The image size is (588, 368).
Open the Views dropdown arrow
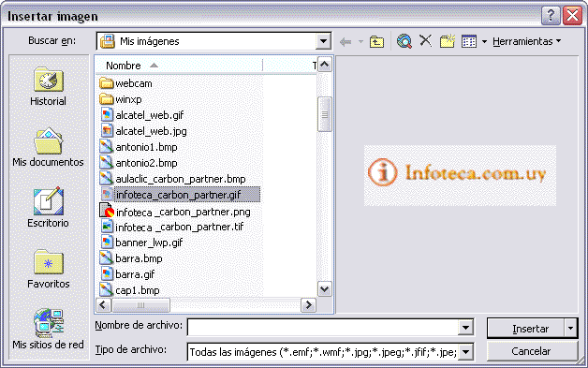(x=484, y=41)
